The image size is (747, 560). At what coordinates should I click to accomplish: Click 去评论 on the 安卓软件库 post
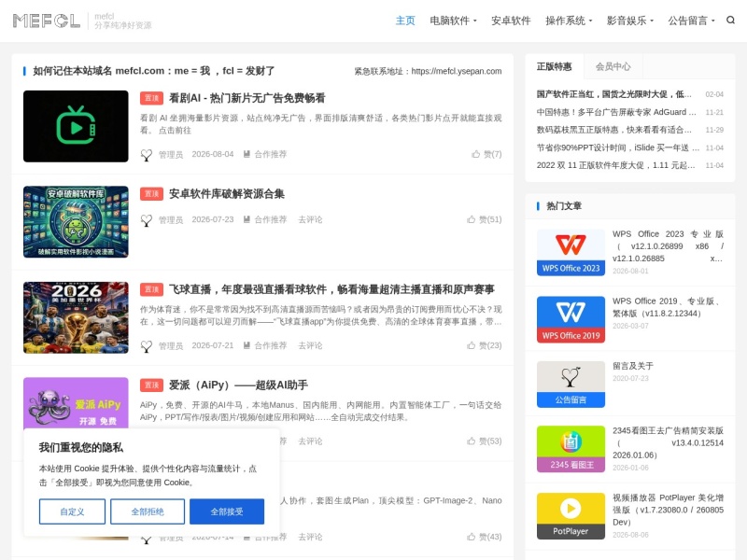(x=310, y=219)
